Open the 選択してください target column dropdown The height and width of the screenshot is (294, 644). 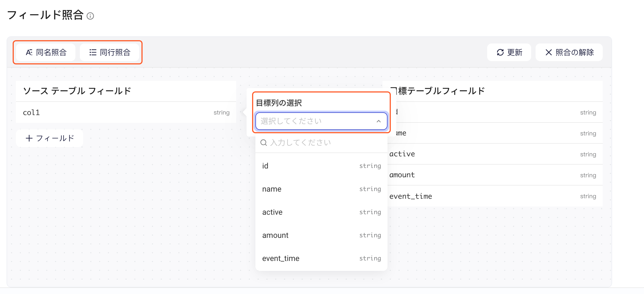321,121
